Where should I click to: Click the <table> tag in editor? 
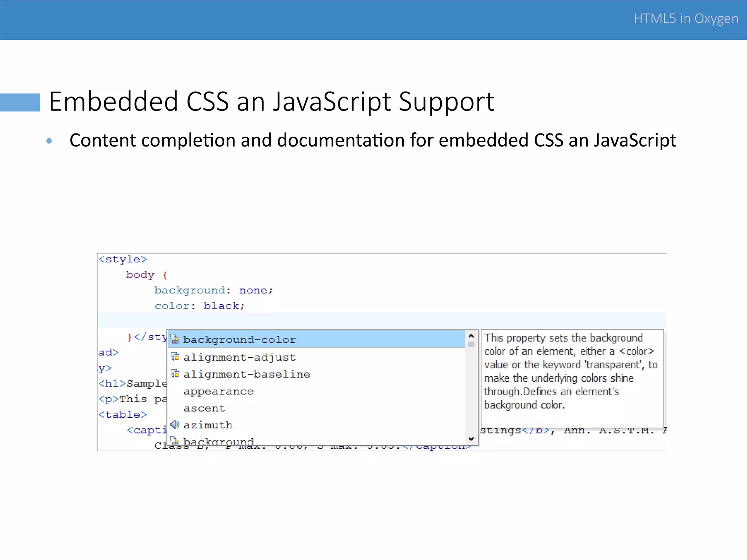point(123,415)
